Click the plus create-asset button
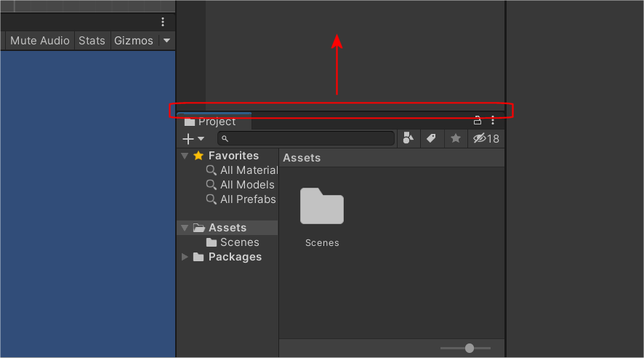644x358 pixels. tap(188, 139)
